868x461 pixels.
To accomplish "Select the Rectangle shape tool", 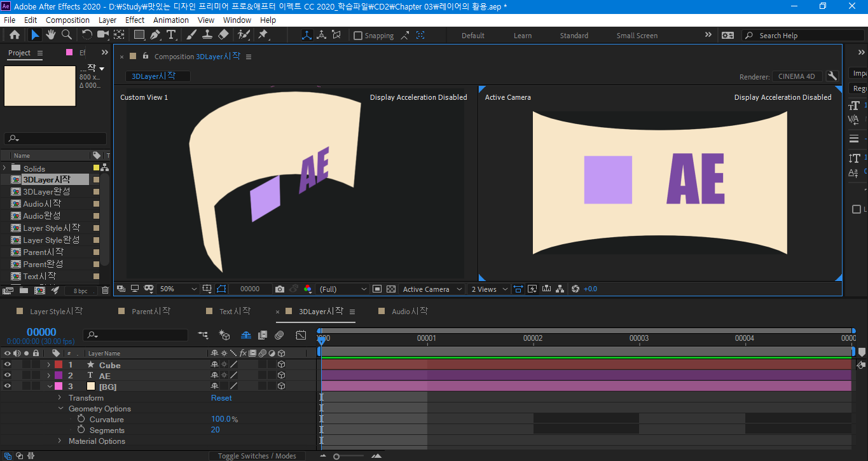I will coord(139,35).
